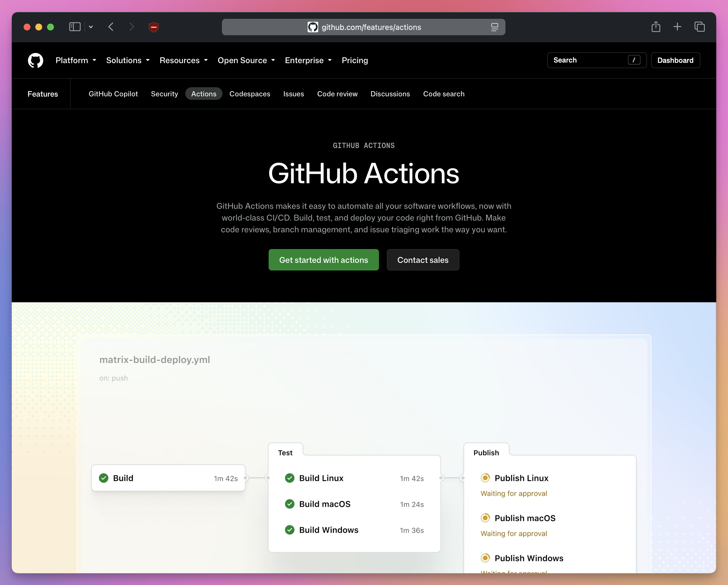Expand the Enterprise menu
The height and width of the screenshot is (585, 728).
308,60
